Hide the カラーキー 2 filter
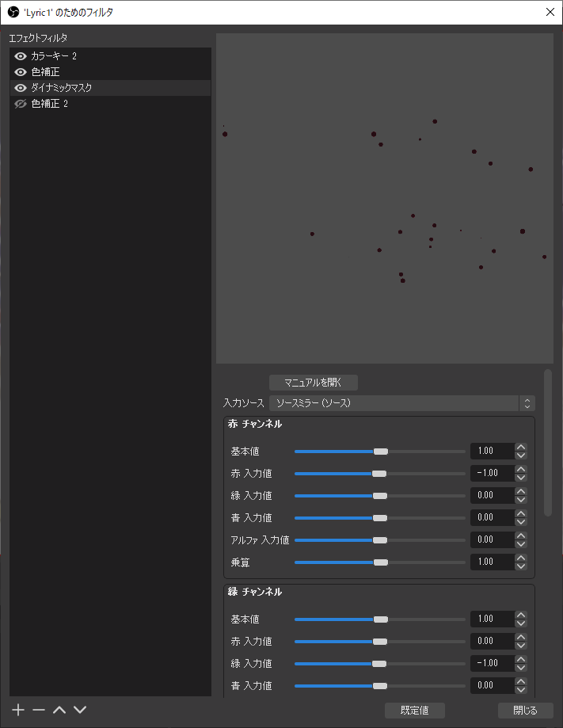This screenshot has width=563, height=728. coord(21,56)
